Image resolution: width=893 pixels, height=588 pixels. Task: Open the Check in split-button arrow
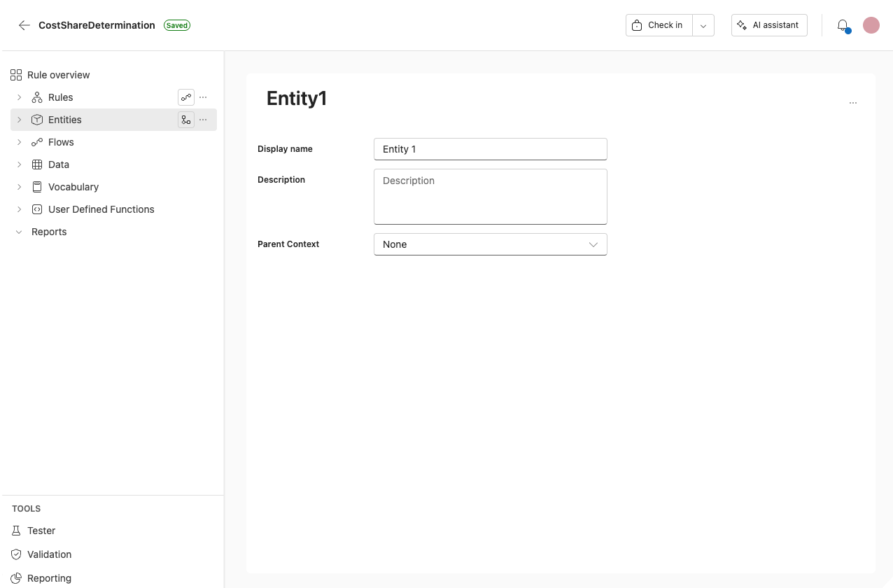(703, 24)
